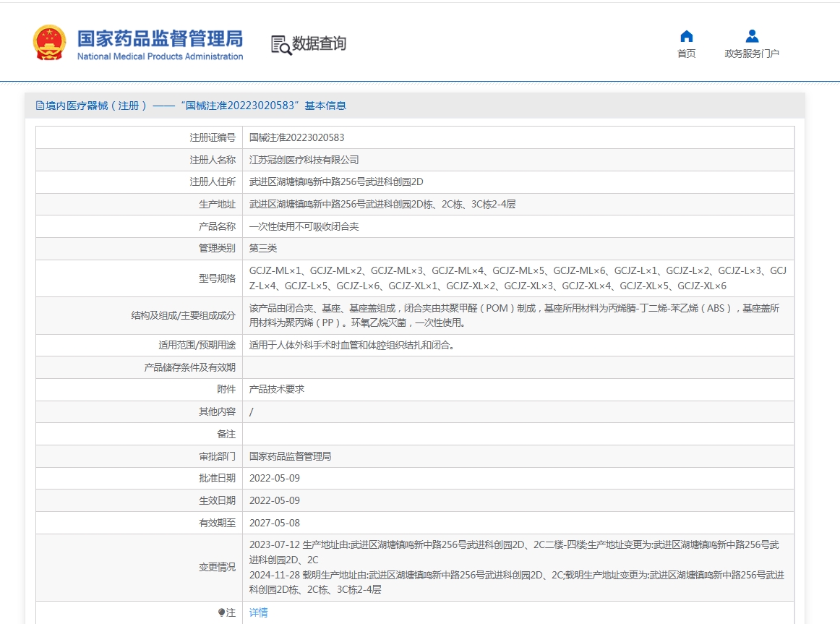Screen dimensions: 840x624
Task: Click the 数据查询 heading text
Action: tap(320, 43)
